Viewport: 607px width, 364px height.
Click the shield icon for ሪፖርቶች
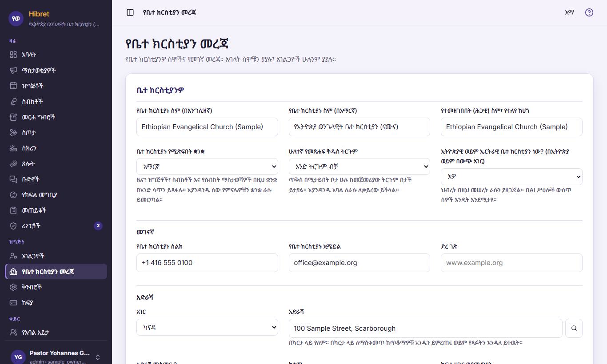coord(13,226)
